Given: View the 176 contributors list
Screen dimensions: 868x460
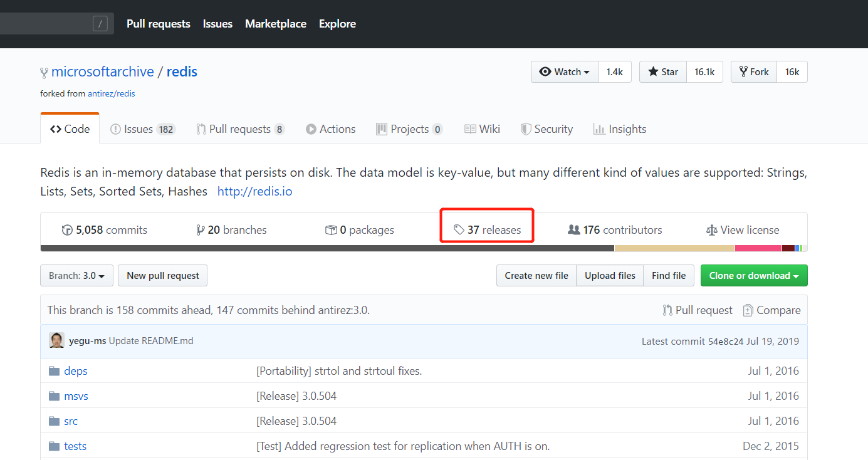Looking at the screenshot, I should [615, 230].
